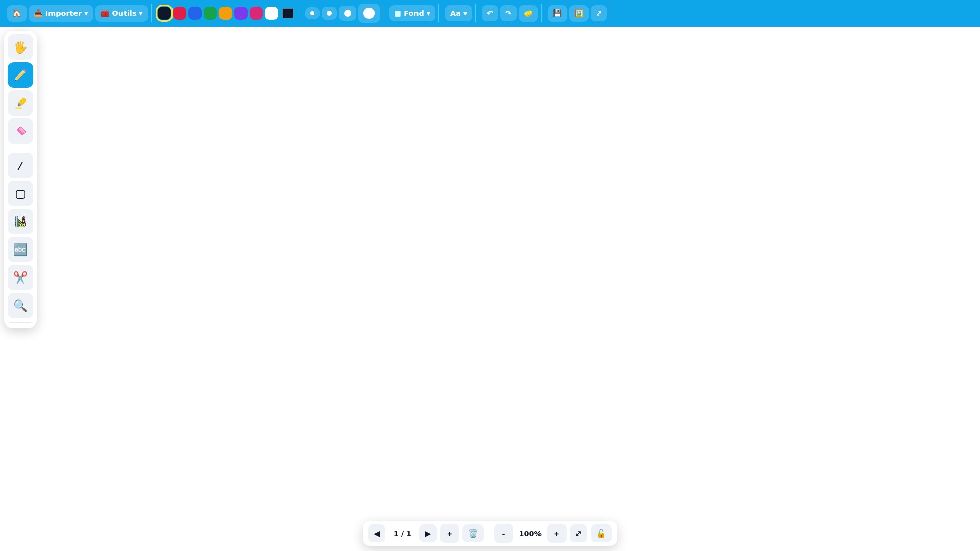Click the 1 / 1 page indicator

pyautogui.click(x=402, y=534)
